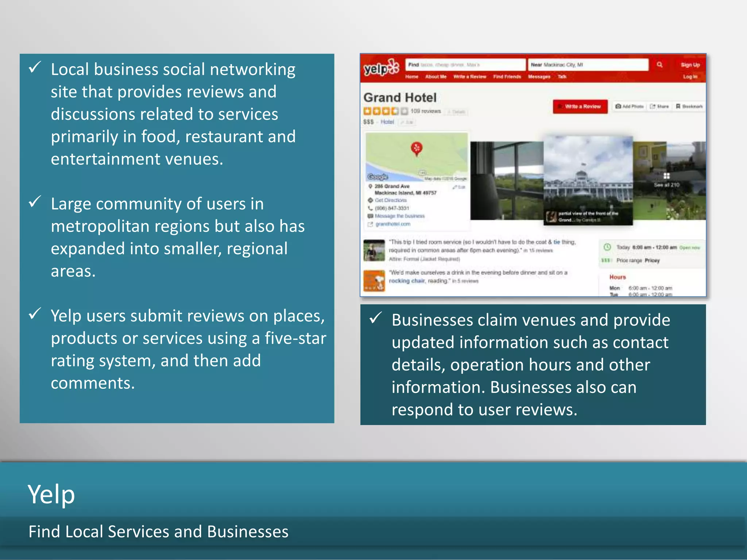Click the Edit link beside the address

459,187
